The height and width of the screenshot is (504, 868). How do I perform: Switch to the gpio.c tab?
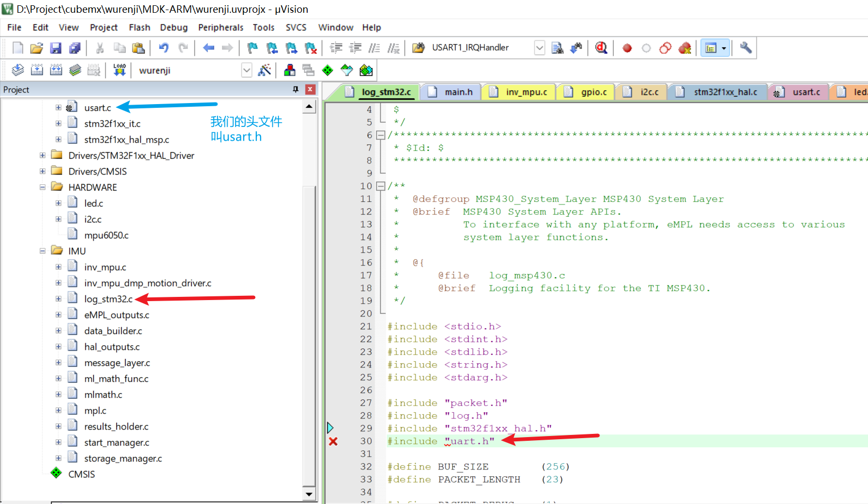[585, 92]
